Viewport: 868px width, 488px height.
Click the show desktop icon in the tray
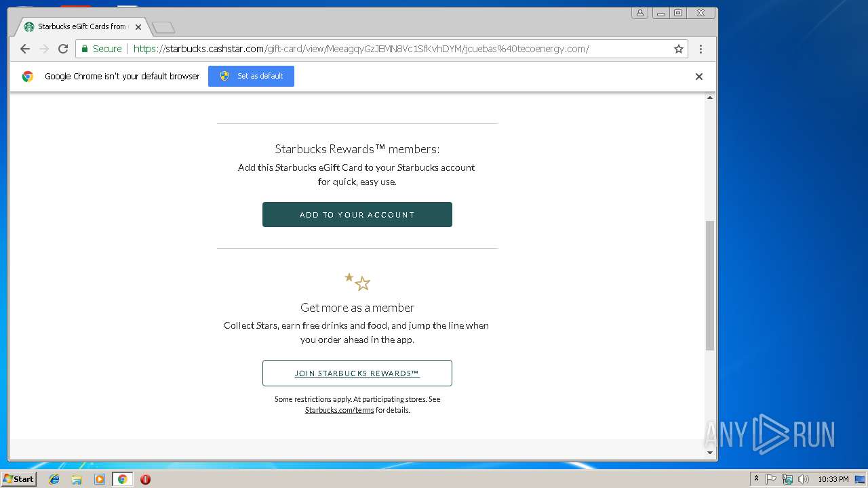[861, 479]
